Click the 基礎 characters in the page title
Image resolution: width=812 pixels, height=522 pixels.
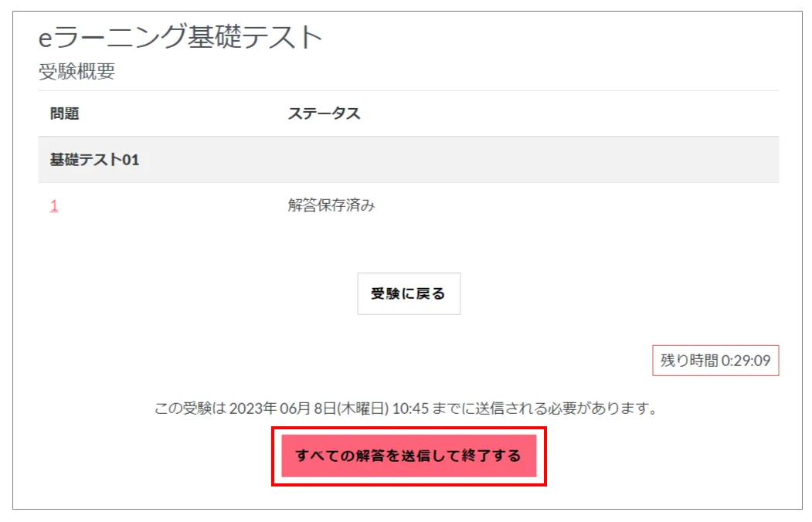click(x=214, y=37)
